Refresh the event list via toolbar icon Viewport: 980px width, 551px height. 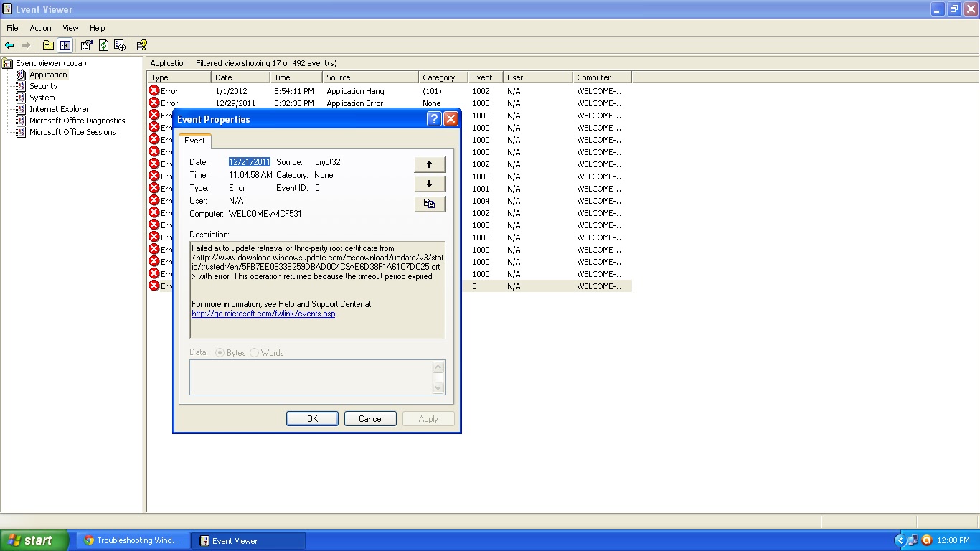tap(103, 45)
